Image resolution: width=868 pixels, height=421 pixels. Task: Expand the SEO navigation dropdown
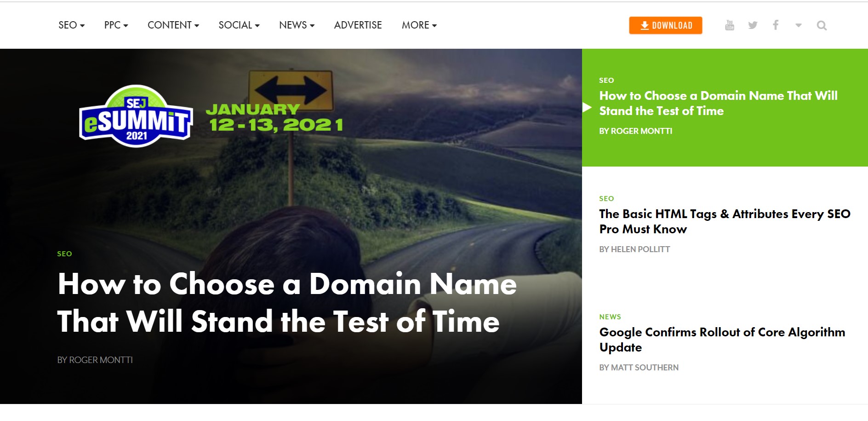click(70, 25)
